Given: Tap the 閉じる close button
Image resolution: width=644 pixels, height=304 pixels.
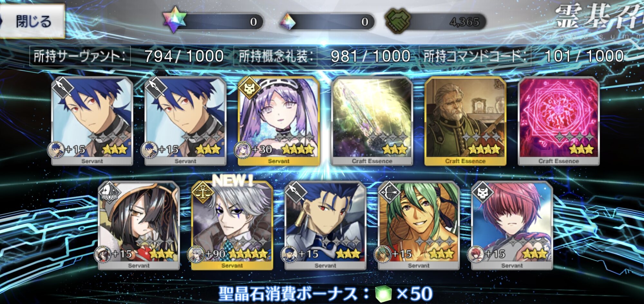Looking at the screenshot, I should click(x=32, y=22).
